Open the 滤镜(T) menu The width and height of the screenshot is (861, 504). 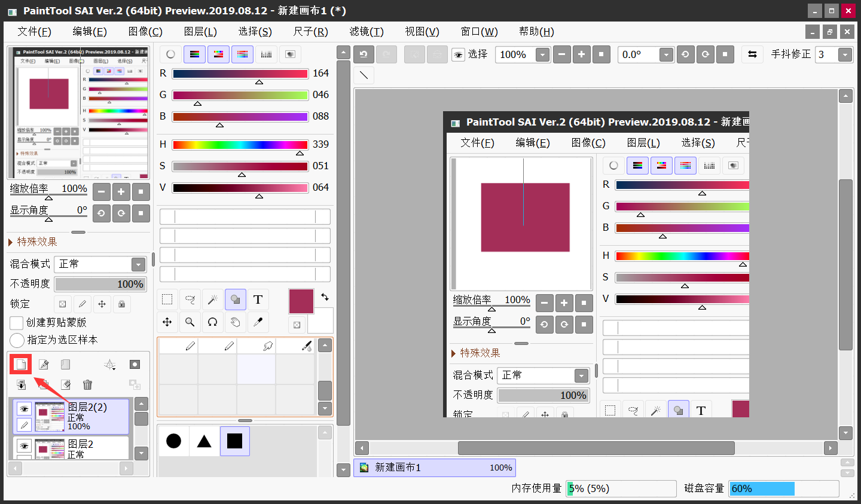point(367,32)
